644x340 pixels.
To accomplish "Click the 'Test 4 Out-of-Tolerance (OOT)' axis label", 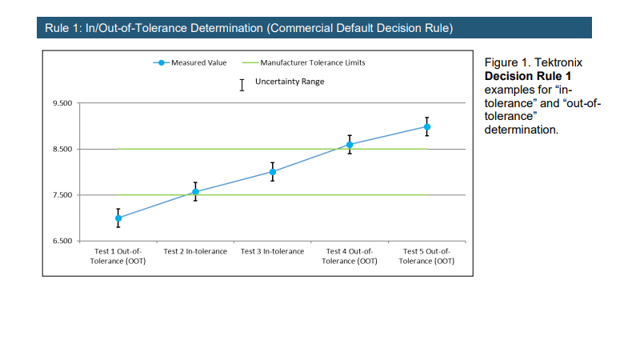I will [x=350, y=256].
